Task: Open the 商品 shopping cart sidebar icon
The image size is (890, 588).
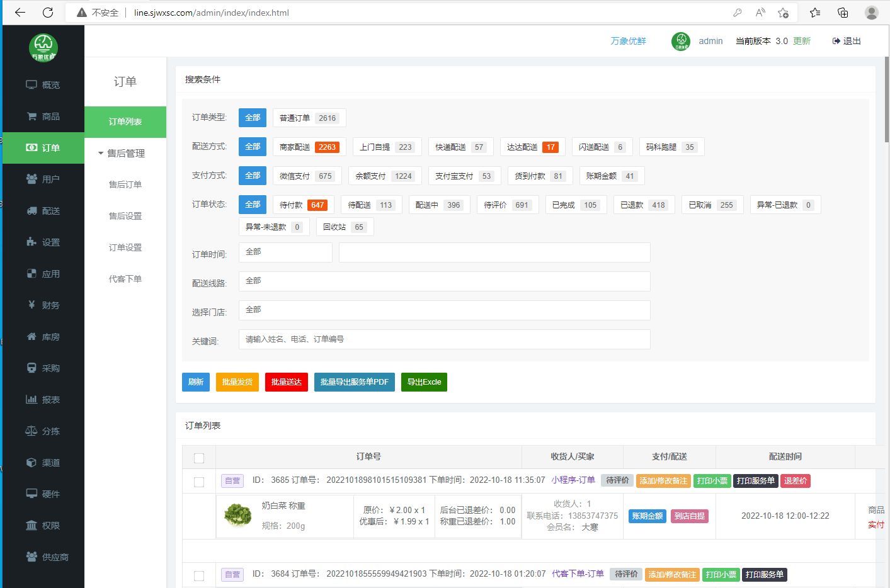Action: (x=31, y=116)
